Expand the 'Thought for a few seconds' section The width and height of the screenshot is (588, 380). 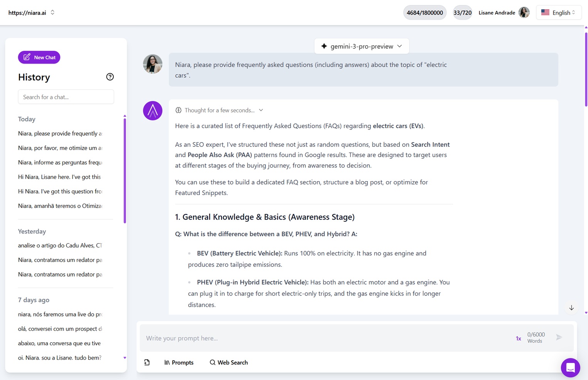click(x=219, y=110)
